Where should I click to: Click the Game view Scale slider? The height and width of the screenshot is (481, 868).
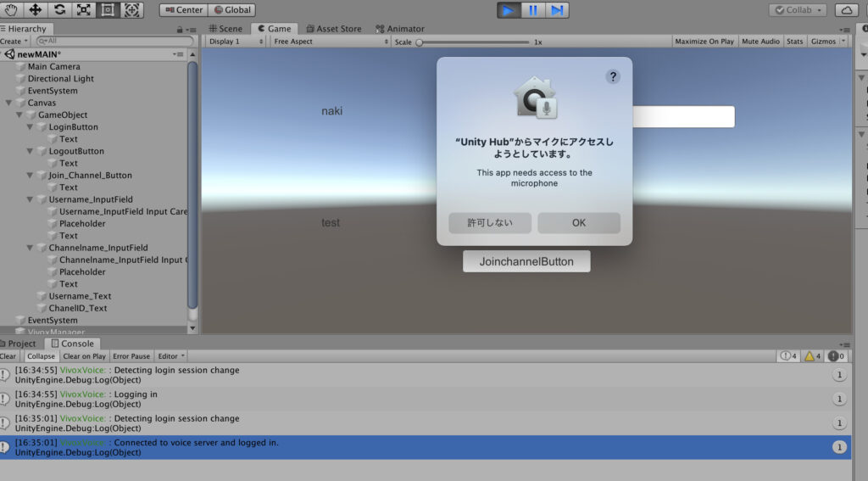[474, 42]
